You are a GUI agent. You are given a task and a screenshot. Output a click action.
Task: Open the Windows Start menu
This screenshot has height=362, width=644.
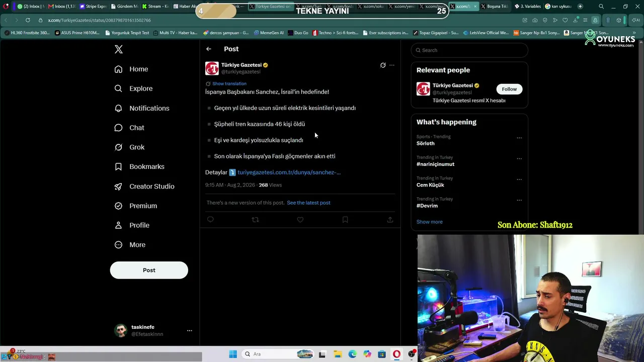pos(233,354)
